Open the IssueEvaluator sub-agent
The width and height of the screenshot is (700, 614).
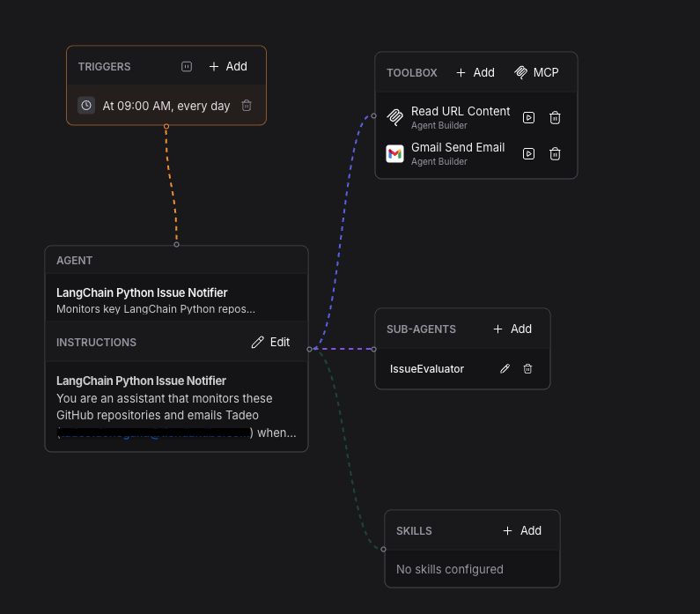pos(427,369)
